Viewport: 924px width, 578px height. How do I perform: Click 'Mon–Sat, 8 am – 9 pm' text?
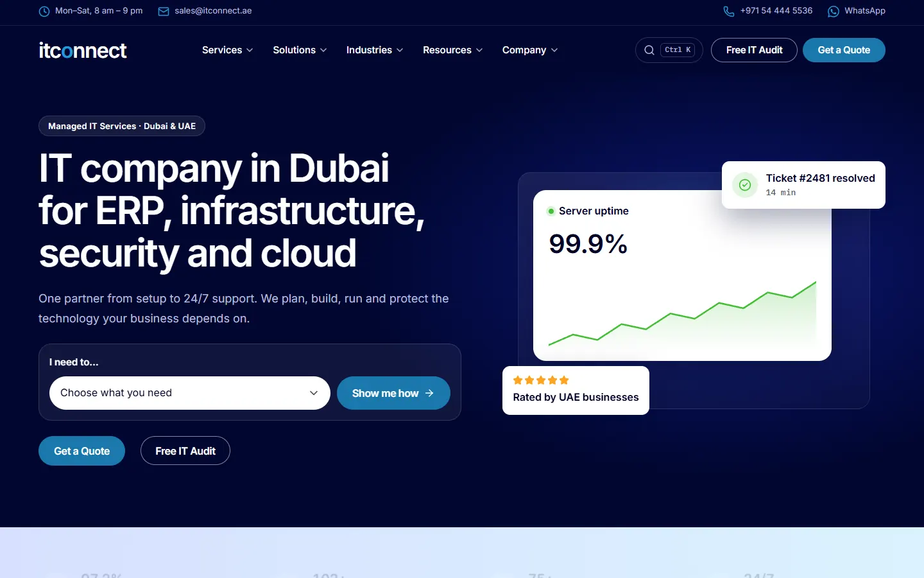click(x=99, y=11)
